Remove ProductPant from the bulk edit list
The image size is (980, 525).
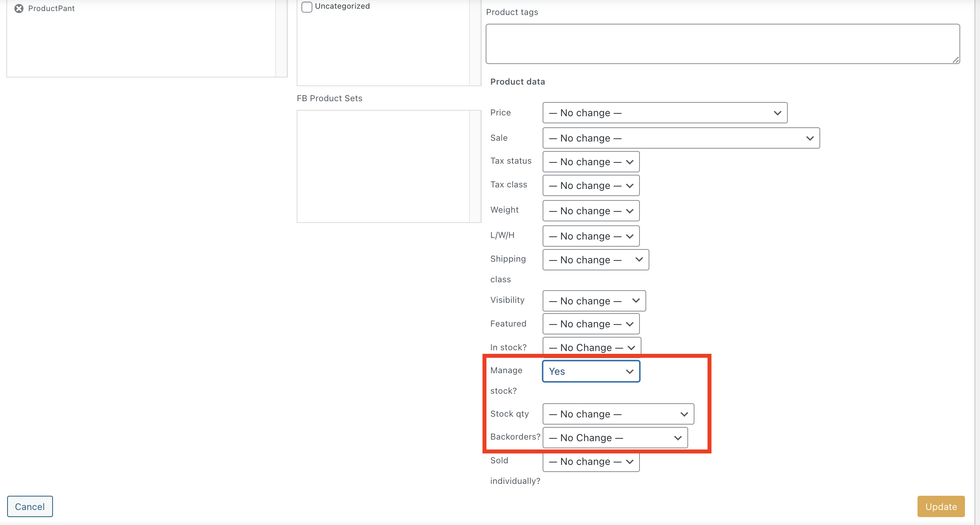[x=19, y=8]
